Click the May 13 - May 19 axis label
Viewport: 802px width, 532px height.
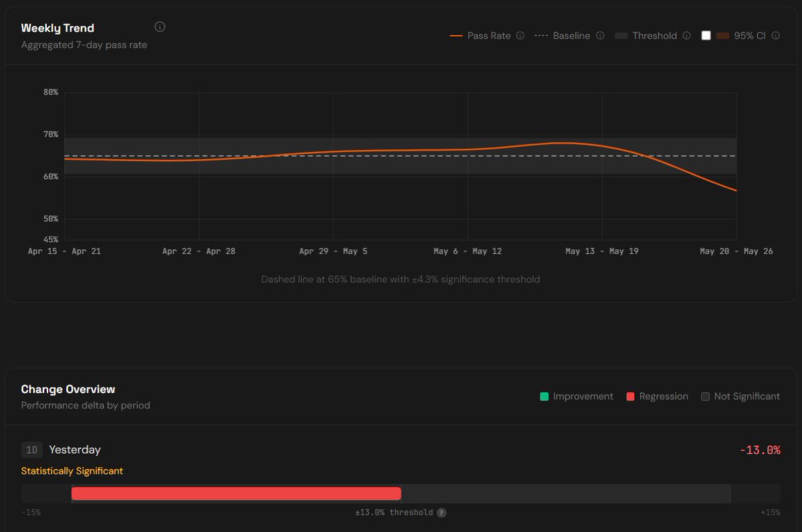[602, 251]
